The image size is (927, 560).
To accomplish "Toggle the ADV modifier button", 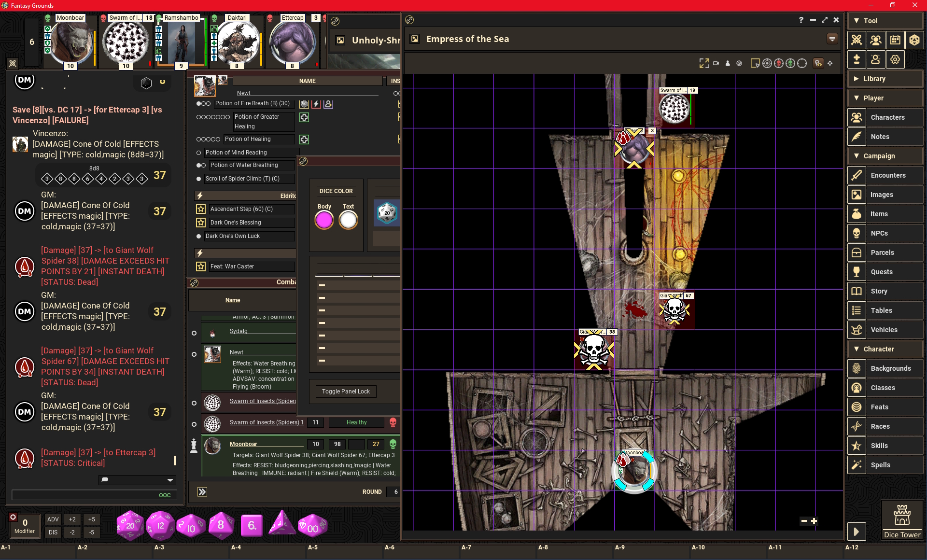I will (x=53, y=519).
